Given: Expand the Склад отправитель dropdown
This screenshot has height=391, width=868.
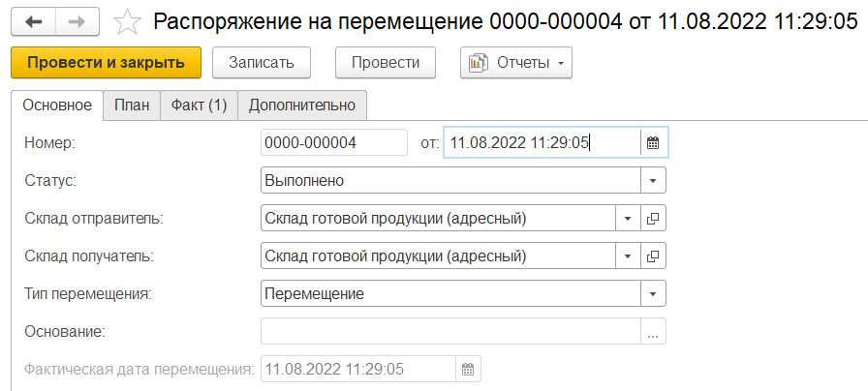Looking at the screenshot, I should coord(628,219).
